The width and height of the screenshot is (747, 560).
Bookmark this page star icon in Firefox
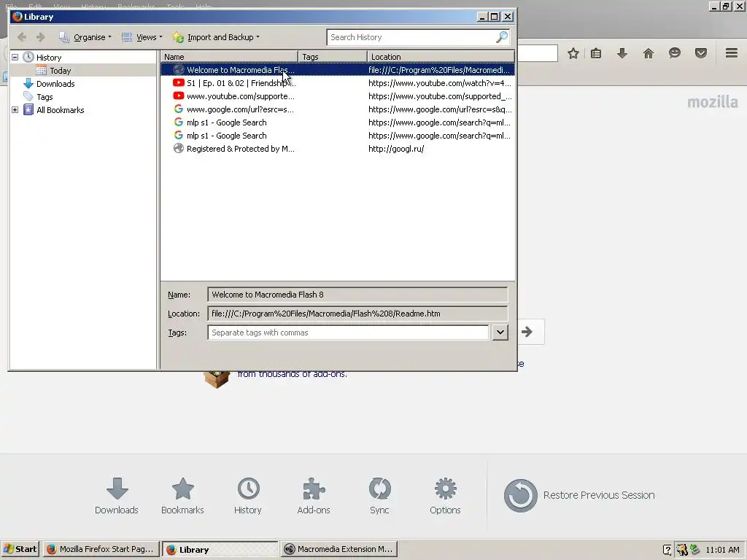573,53
